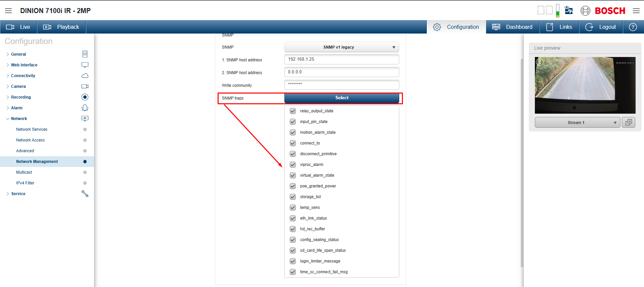Click the help question mark icon
This screenshot has width=644, height=287.
(x=633, y=27)
